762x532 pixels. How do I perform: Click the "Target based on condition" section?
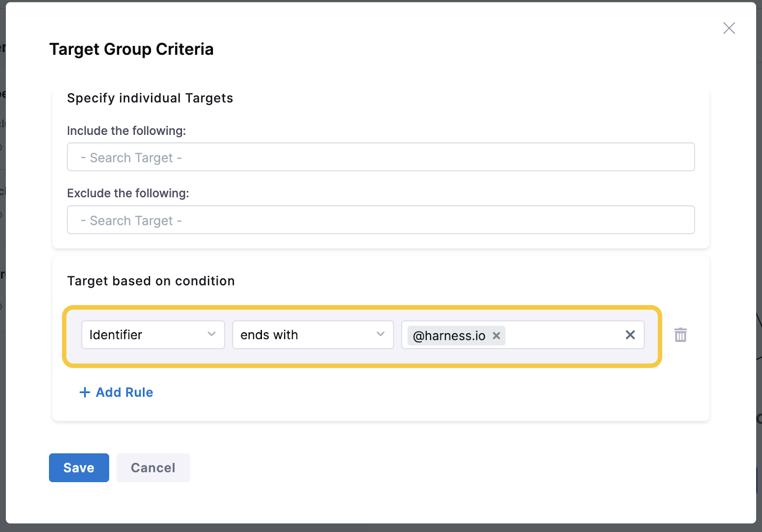click(150, 281)
